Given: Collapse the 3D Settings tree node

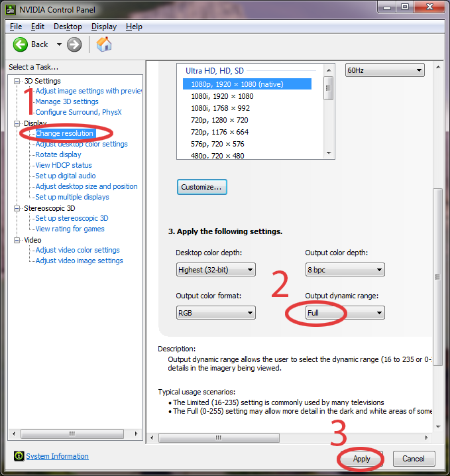Looking at the screenshot, I should click(x=17, y=81).
